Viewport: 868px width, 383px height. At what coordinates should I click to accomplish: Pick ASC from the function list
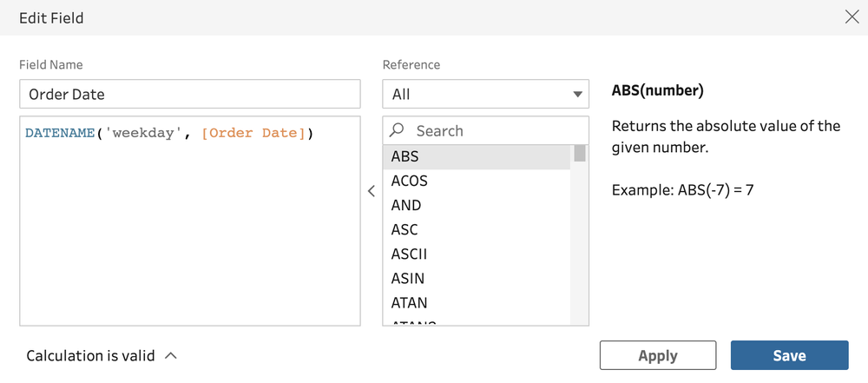tap(404, 229)
